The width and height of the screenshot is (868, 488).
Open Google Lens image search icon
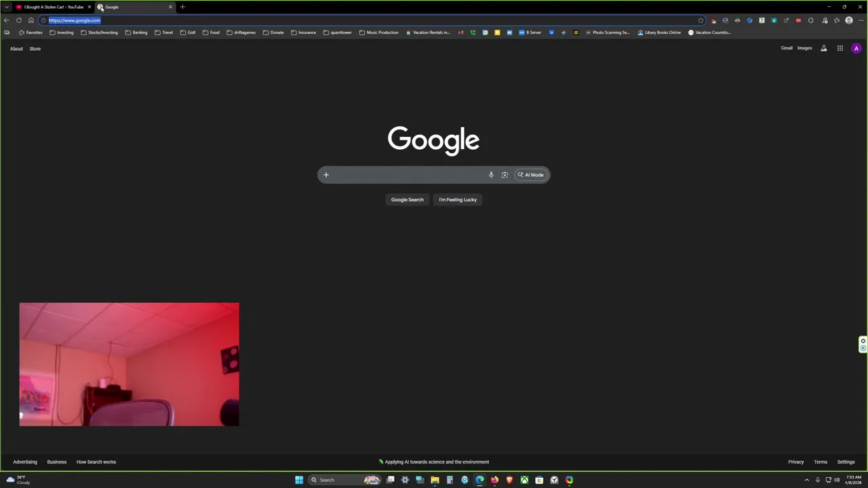tap(505, 175)
